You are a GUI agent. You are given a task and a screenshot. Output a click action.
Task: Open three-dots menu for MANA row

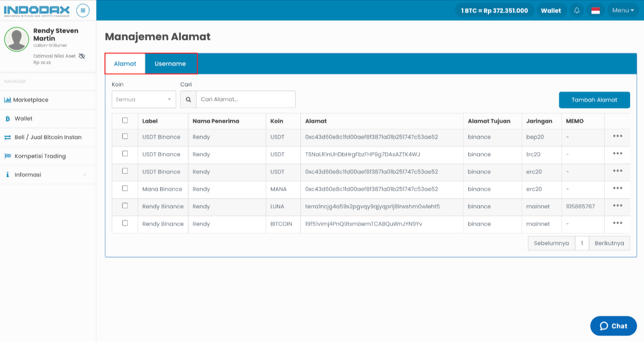coord(617,188)
